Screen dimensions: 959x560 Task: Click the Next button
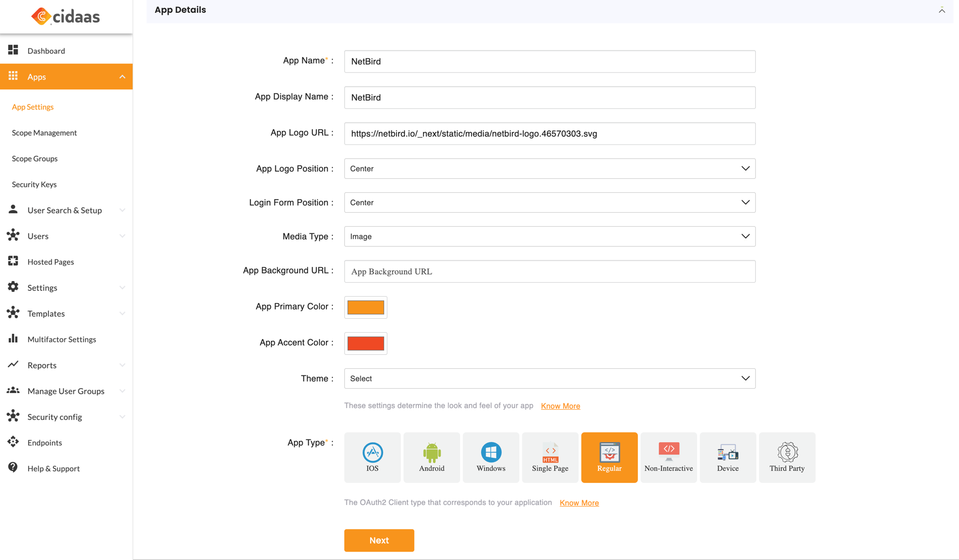379,540
